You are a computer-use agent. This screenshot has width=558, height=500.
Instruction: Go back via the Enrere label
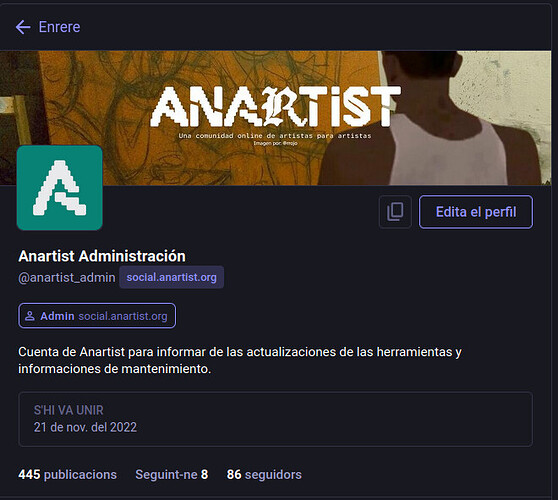click(x=59, y=27)
